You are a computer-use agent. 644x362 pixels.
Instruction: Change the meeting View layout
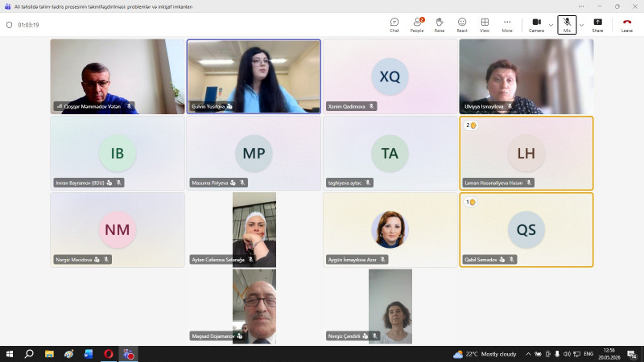[x=485, y=25]
